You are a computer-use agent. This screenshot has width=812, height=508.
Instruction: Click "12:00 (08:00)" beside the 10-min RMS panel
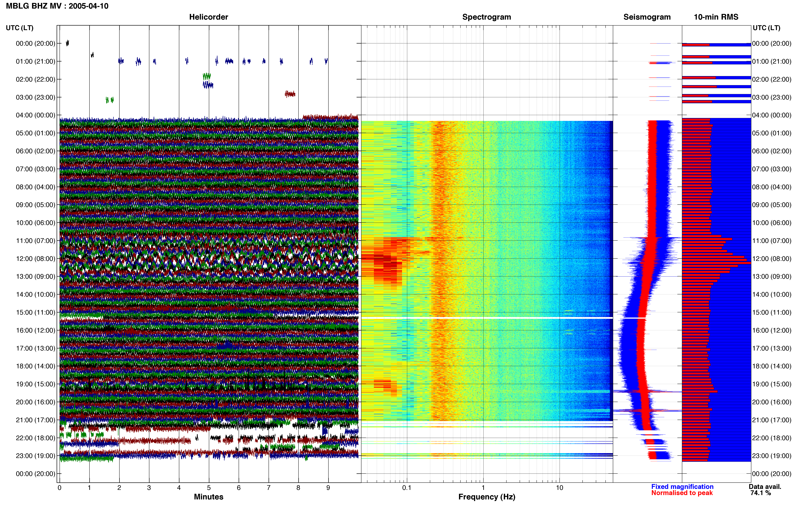click(x=772, y=259)
